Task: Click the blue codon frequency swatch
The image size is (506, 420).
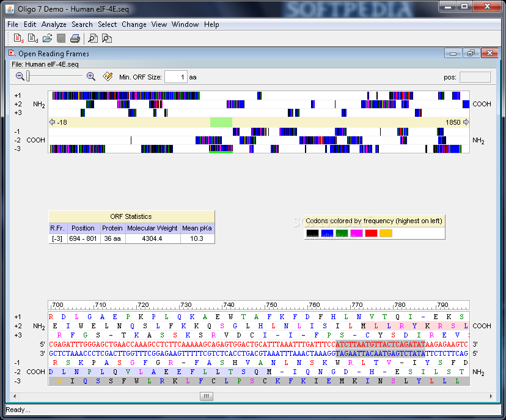Action: pyautogui.click(x=327, y=233)
